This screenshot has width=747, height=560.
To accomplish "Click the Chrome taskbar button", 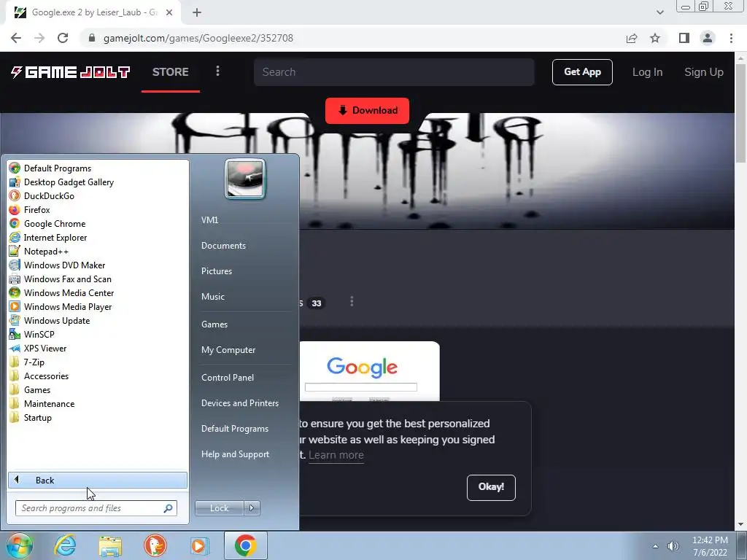I will point(245,545).
